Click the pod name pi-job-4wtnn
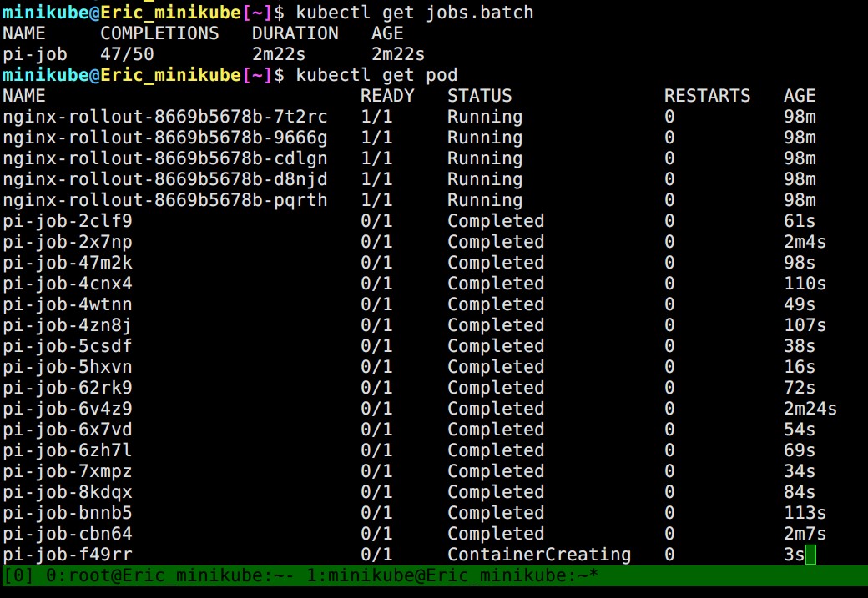The width and height of the screenshot is (868, 598). (68, 304)
